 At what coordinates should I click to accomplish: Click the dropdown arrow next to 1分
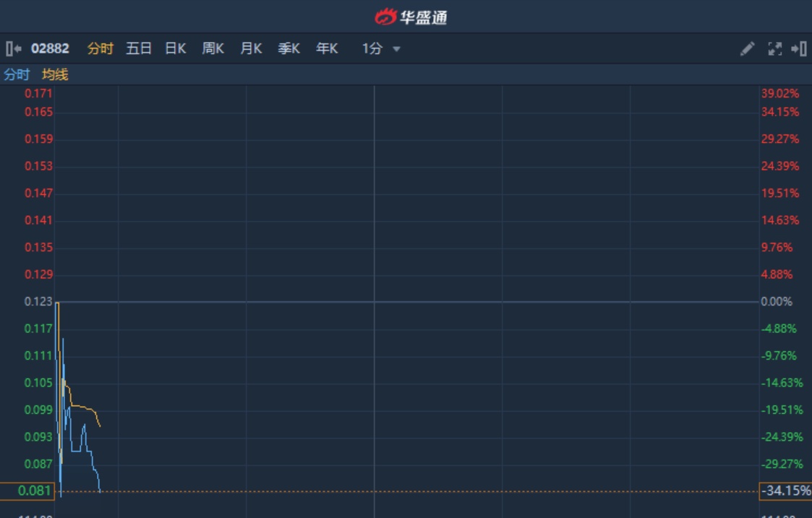click(x=397, y=49)
